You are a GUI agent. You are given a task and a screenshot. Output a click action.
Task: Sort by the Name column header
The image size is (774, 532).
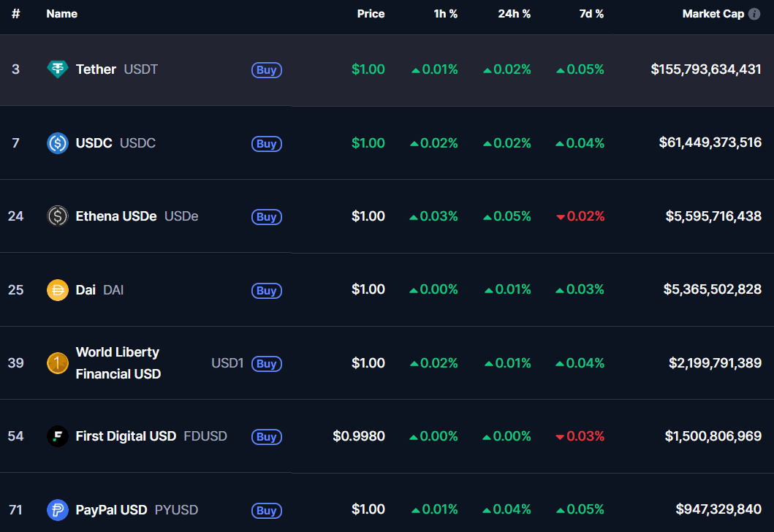61,14
